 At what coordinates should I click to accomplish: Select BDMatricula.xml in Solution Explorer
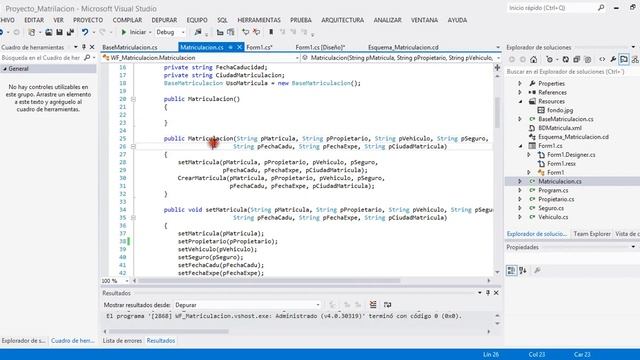click(x=560, y=128)
